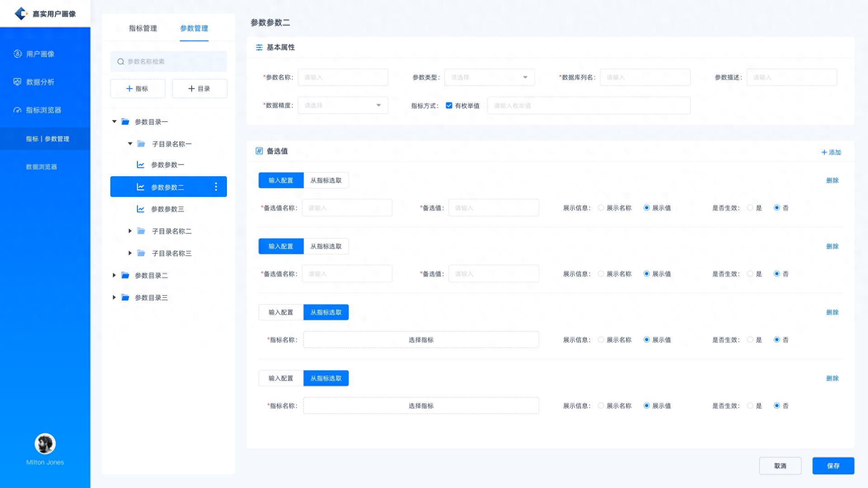Expand the 子目录名称二 folder
Screen dimensions: 868x488
coord(130,231)
